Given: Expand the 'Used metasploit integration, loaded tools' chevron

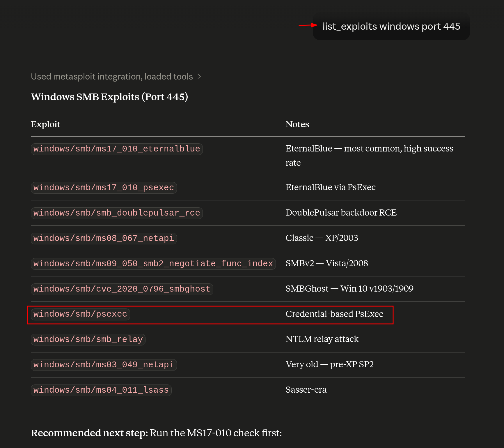Looking at the screenshot, I should pyautogui.click(x=199, y=77).
